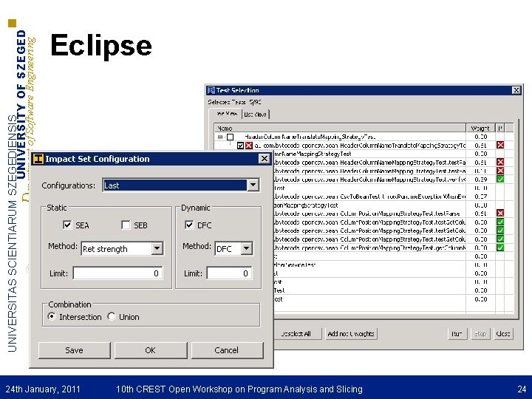This screenshot has height=399, width=532.
Task: Select the HeaderColumnNameTranslateMappingStrategyTest root row
Action: pyautogui.click(x=310, y=137)
